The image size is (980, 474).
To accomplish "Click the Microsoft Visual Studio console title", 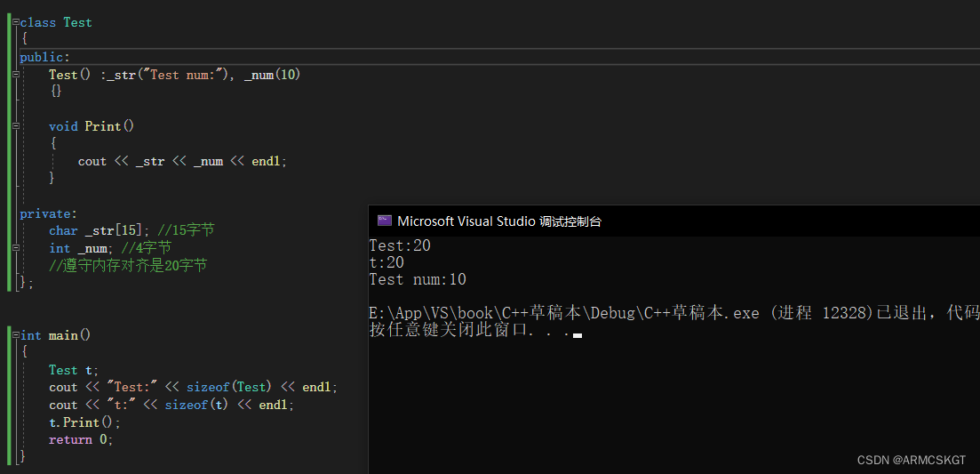I will [499, 221].
